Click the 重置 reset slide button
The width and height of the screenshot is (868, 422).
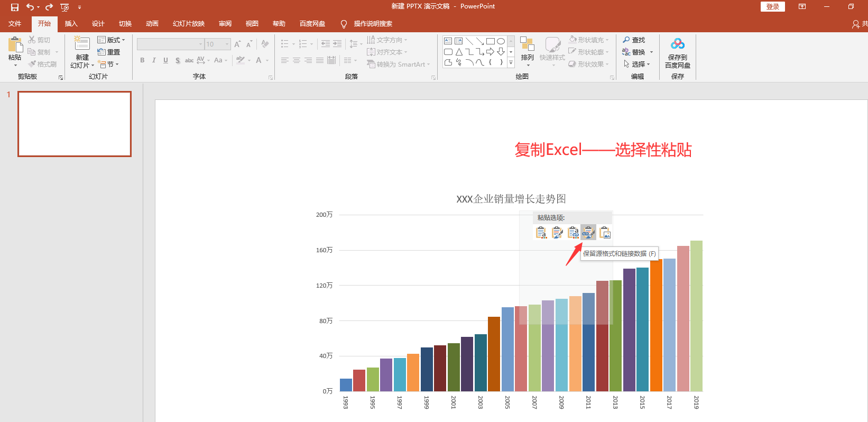(109, 52)
